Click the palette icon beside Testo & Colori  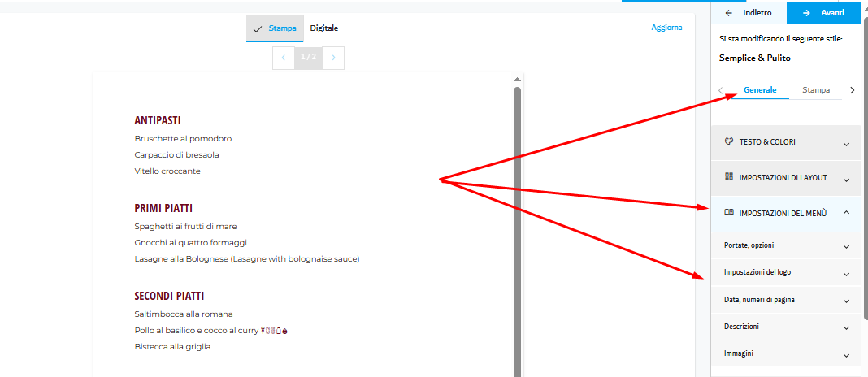click(x=728, y=141)
